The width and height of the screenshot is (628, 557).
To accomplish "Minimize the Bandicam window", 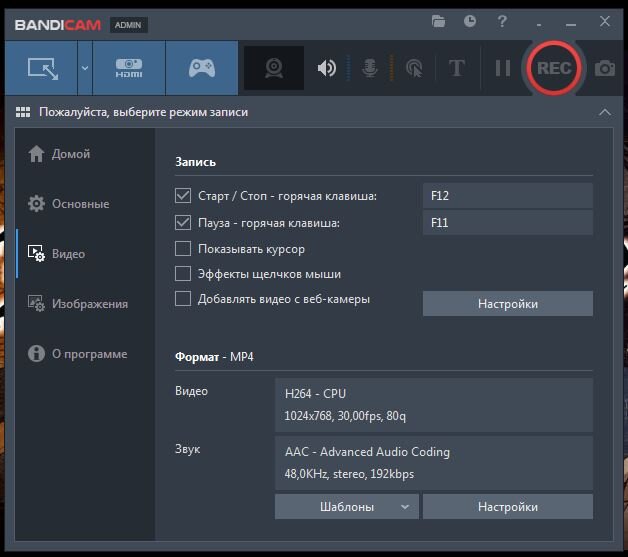I will coord(571,24).
